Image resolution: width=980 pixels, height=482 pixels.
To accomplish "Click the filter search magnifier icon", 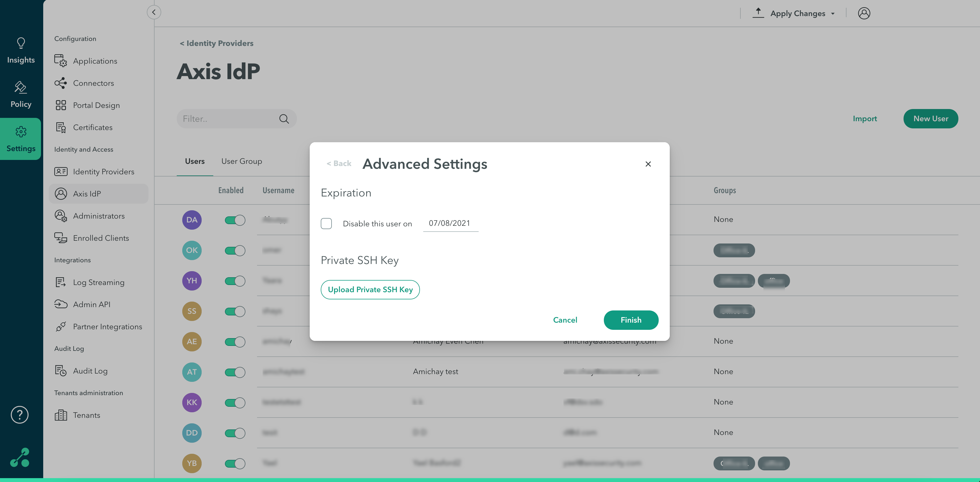I will tap(284, 119).
